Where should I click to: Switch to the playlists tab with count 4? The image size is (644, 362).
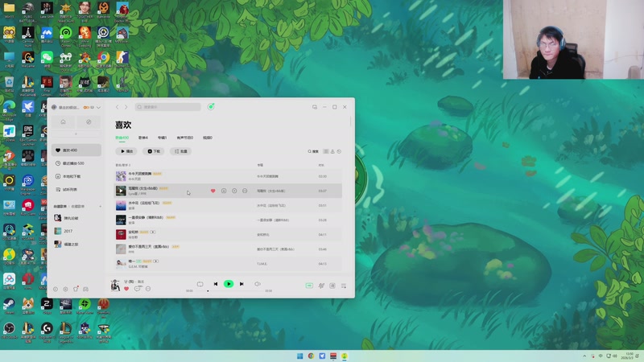[143, 138]
